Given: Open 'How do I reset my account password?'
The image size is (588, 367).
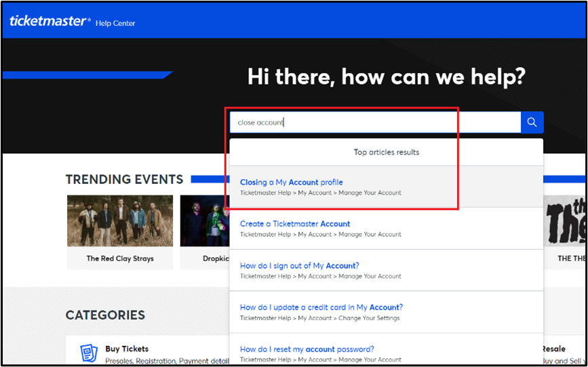Looking at the screenshot, I should [307, 349].
